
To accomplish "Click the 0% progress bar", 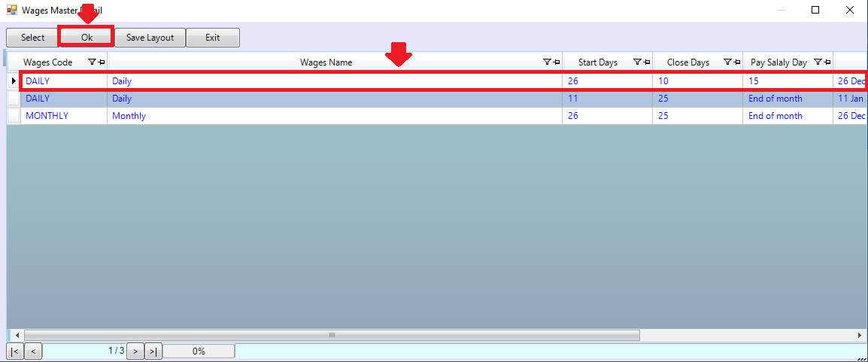I will [x=199, y=351].
